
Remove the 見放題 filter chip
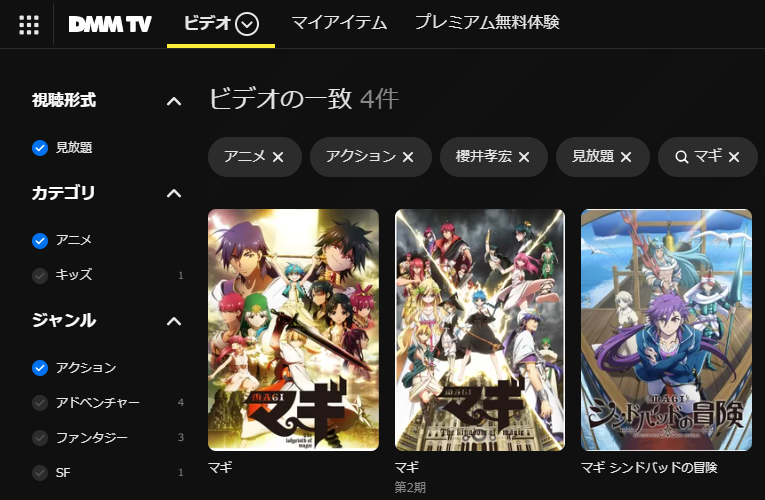coord(626,157)
